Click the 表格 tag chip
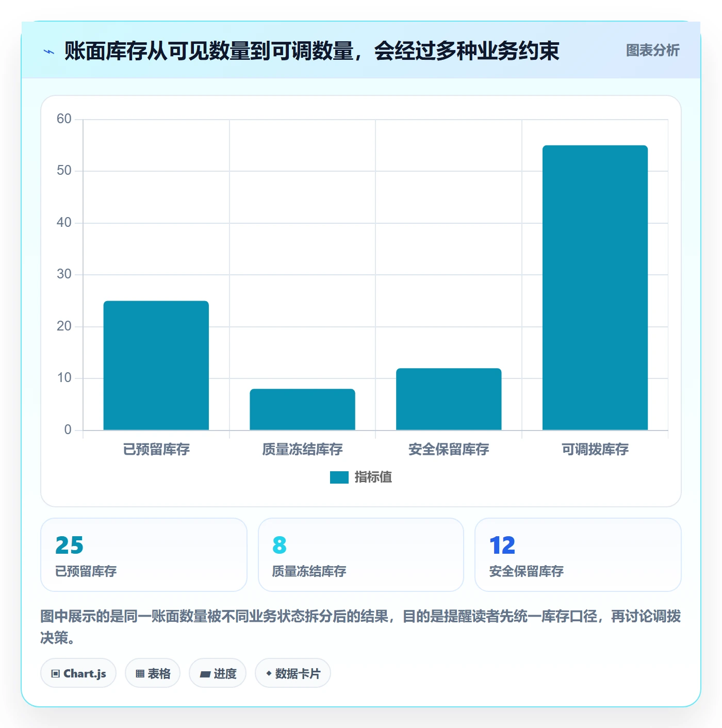 coord(153,673)
